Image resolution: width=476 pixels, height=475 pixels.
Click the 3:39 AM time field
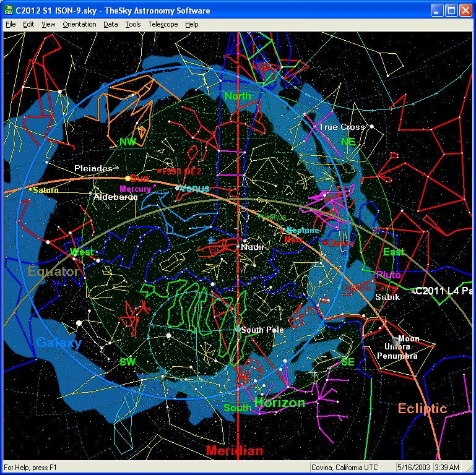[x=446, y=467]
